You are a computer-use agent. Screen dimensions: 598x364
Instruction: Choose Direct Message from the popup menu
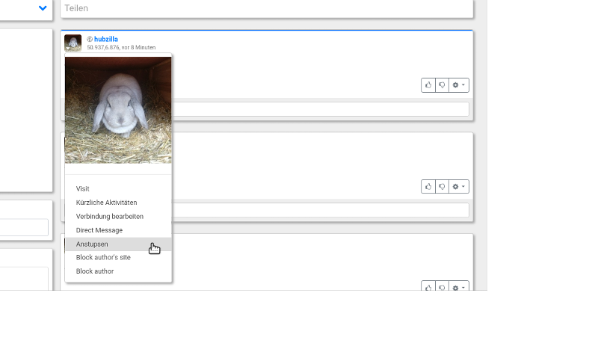click(x=99, y=230)
